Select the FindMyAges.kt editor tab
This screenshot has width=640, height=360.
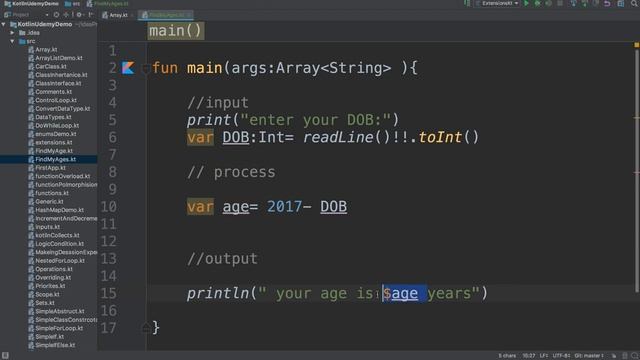[166, 15]
